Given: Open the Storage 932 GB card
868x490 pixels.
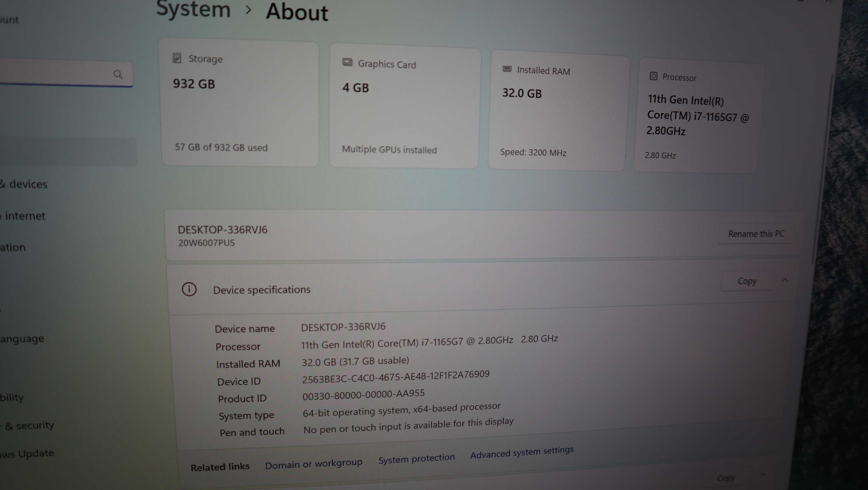Looking at the screenshot, I should (240, 103).
